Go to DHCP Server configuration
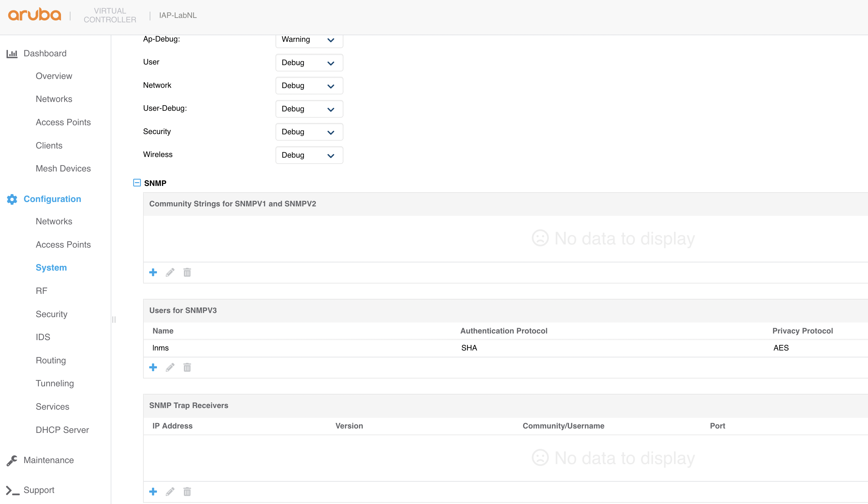The image size is (868, 504). [62, 429]
